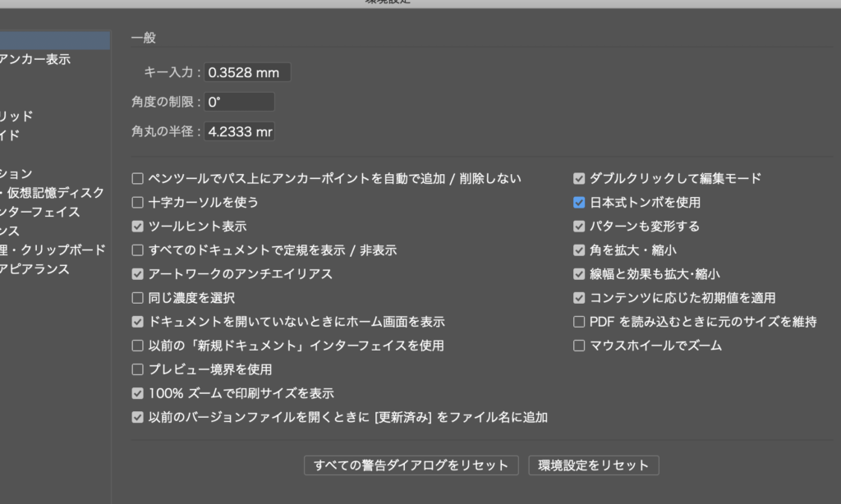Toggle パターンも変形する checkbox

point(580,226)
